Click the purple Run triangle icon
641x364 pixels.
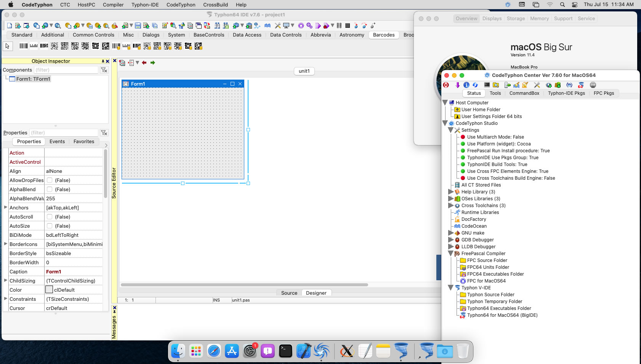[318, 26]
